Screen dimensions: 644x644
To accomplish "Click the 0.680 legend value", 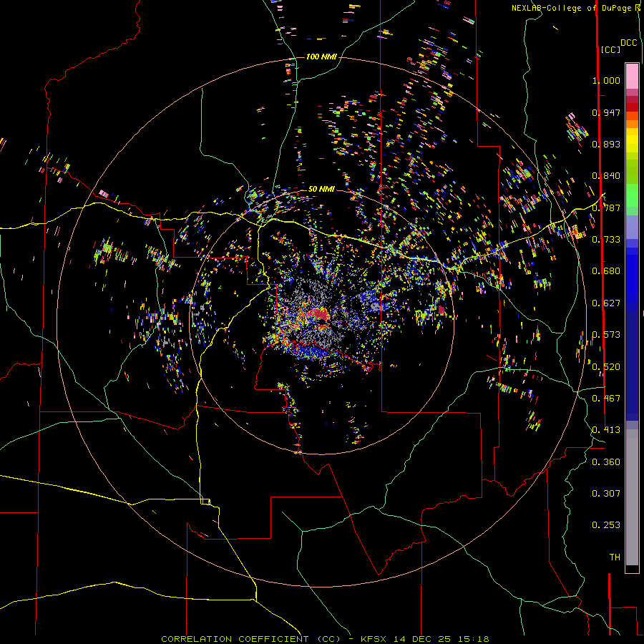I will pos(606,271).
